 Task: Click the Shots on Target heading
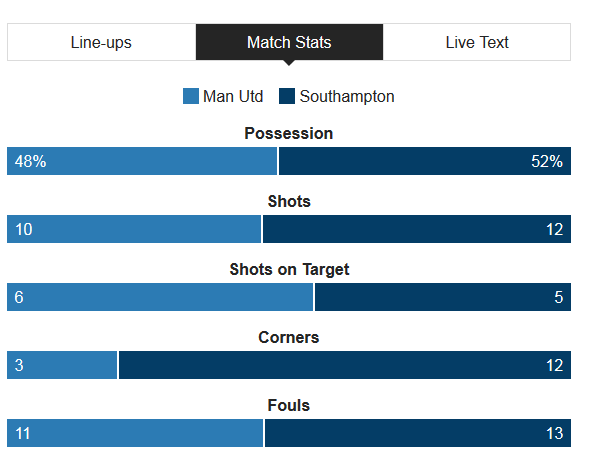289,269
